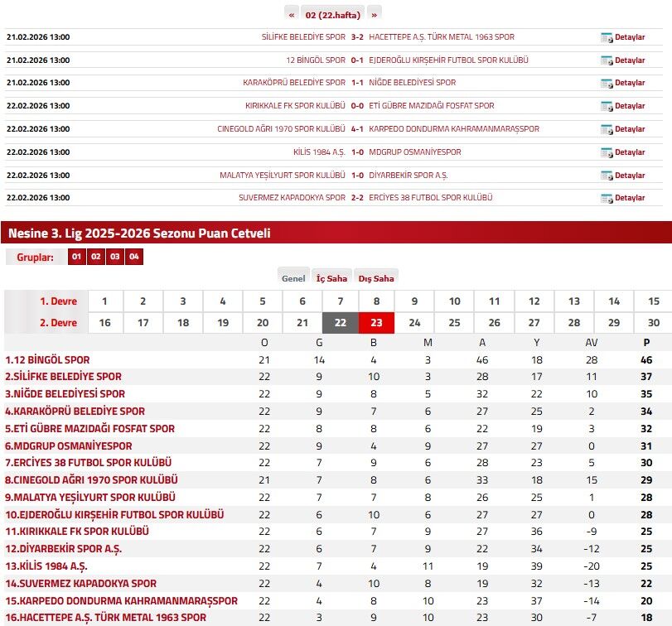The height and width of the screenshot is (626, 672).
Task: Select week 8 in 1. Devre
Action: point(376,301)
